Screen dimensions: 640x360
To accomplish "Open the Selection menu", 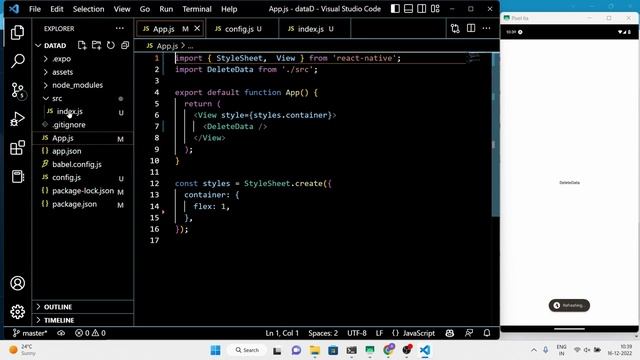I will (x=89, y=9).
